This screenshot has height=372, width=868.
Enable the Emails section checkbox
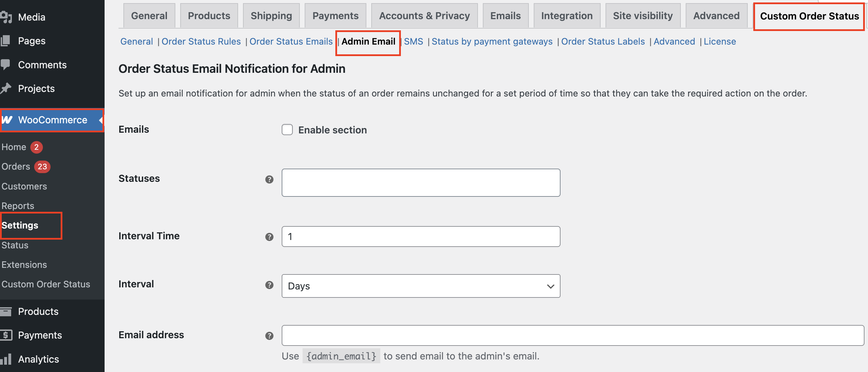(x=287, y=130)
